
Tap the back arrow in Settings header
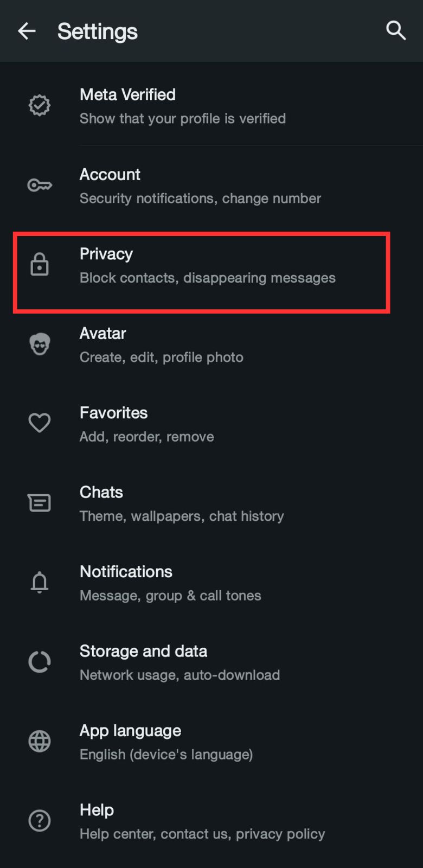point(27,31)
